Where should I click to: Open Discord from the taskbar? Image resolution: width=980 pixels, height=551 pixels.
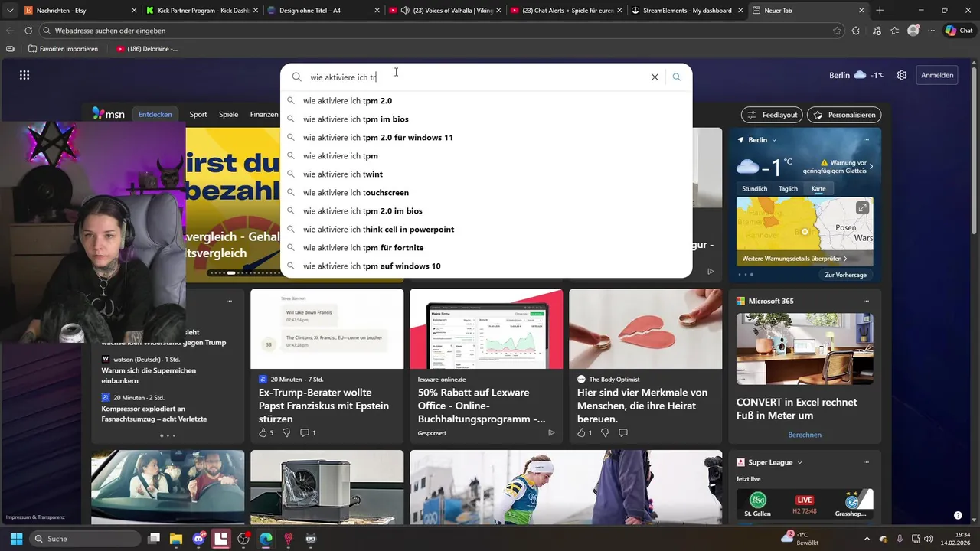tap(199, 539)
